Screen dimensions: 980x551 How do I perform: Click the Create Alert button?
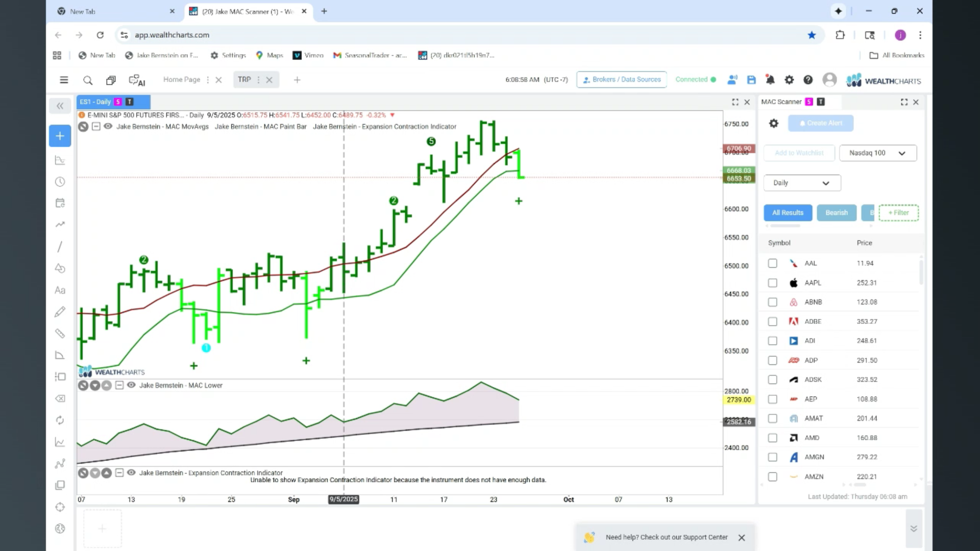tap(821, 123)
